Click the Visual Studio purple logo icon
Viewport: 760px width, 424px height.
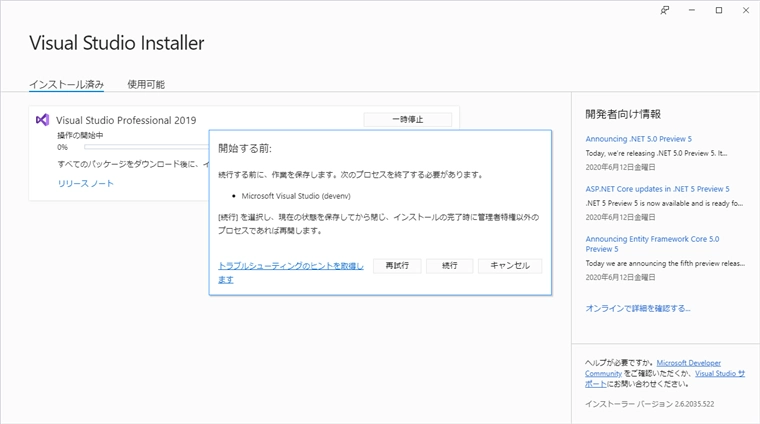[x=43, y=120]
